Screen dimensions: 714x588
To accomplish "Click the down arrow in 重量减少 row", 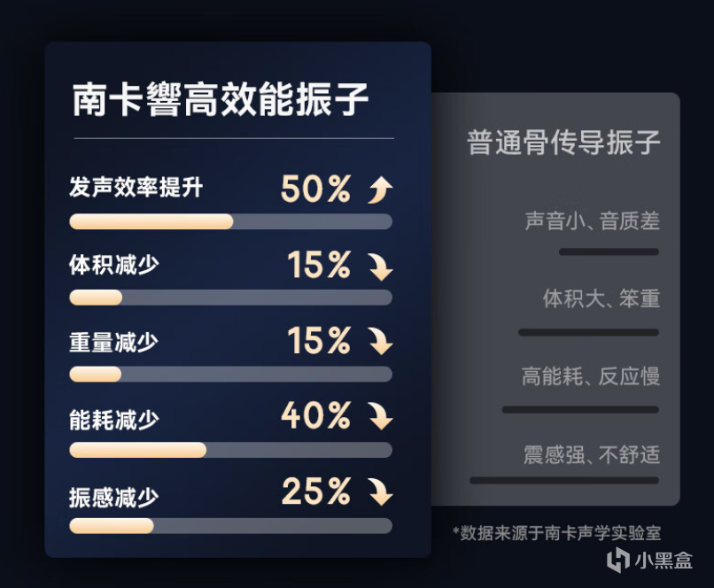I will (x=380, y=341).
